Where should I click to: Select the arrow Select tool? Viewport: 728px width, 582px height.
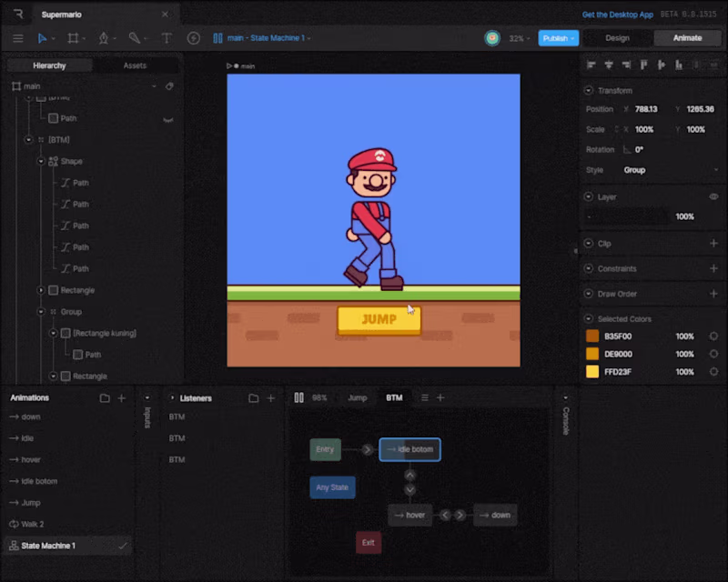tap(42, 38)
